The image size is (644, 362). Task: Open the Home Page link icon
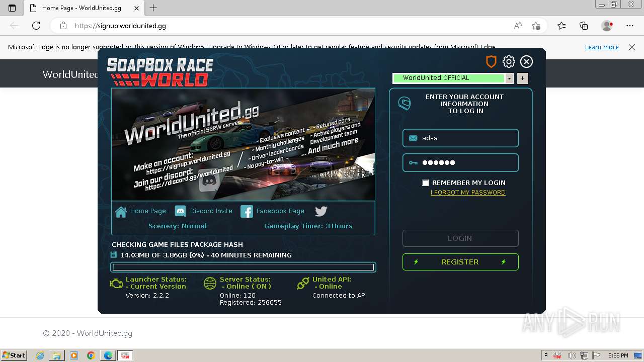(x=121, y=212)
